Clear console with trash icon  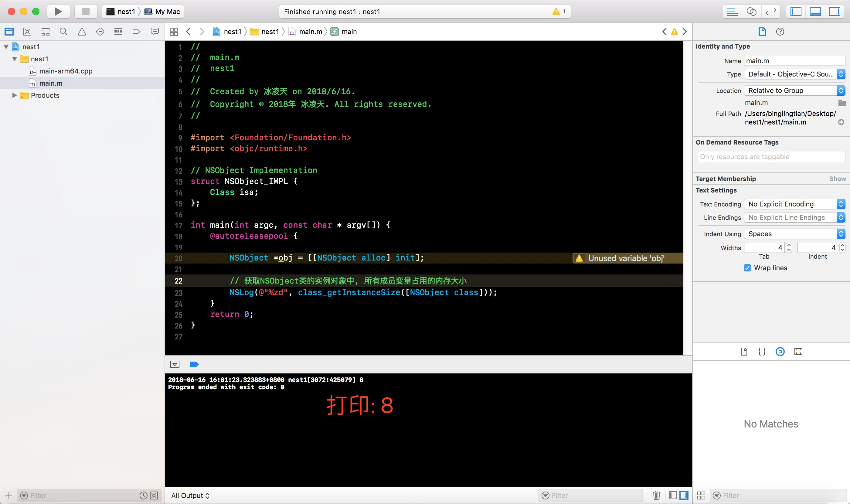tap(656, 495)
